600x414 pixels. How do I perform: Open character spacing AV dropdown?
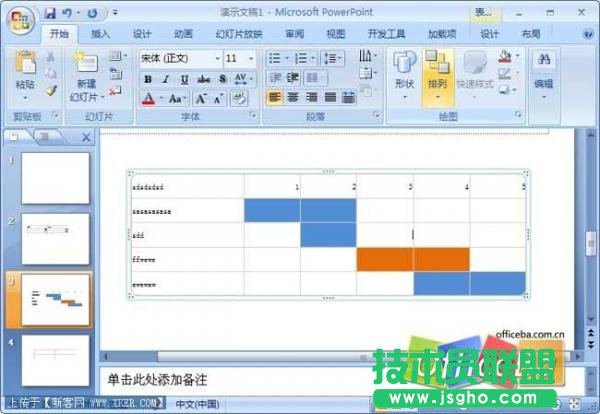(x=244, y=79)
